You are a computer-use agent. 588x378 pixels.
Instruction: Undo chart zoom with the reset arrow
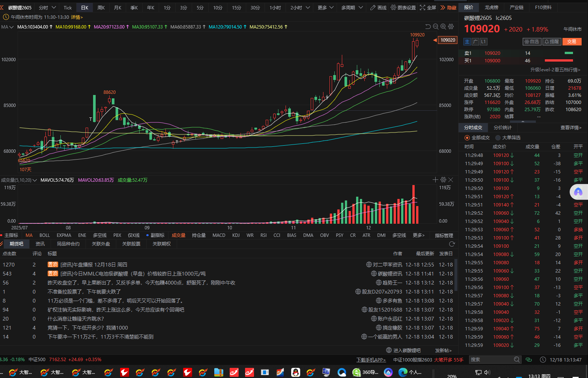click(428, 27)
